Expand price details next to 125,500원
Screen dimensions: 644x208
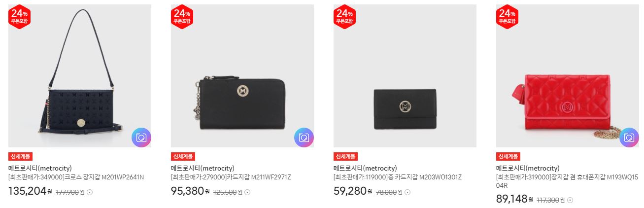247,192
